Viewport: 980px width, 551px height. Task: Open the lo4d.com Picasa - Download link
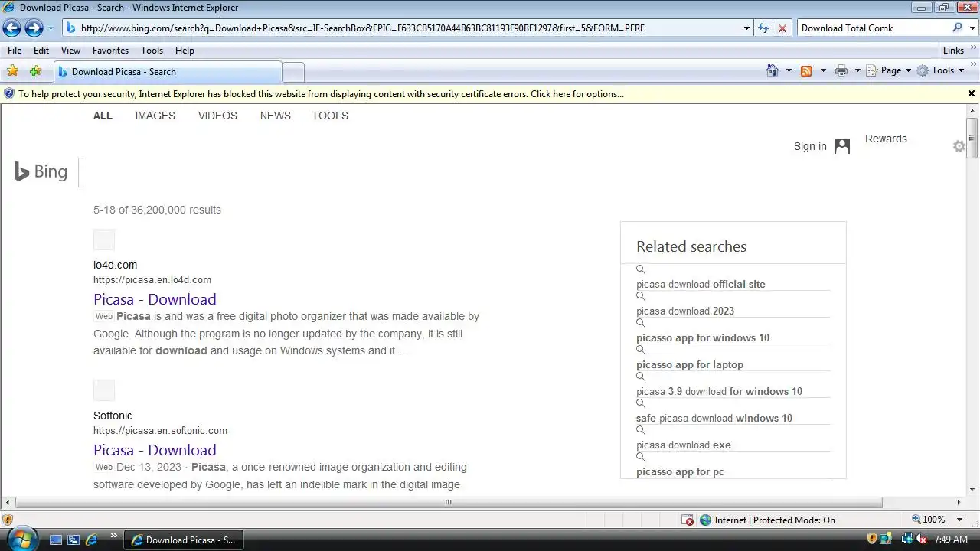[x=155, y=299]
